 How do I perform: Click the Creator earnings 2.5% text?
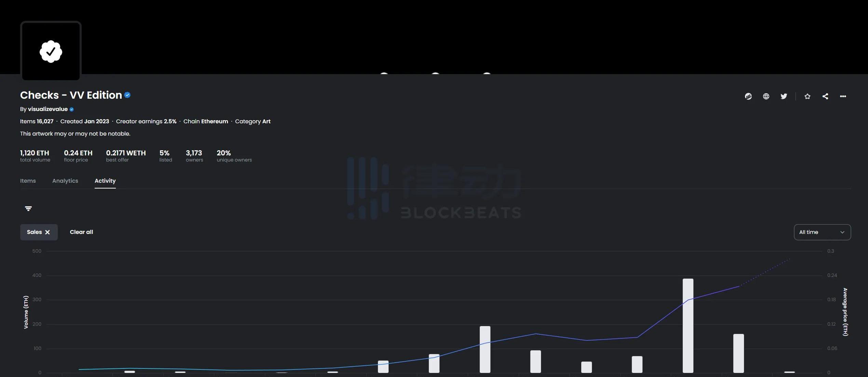[146, 122]
